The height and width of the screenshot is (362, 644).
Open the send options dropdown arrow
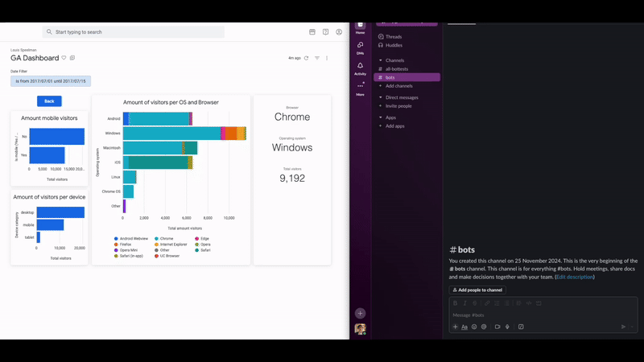tap(632, 327)
